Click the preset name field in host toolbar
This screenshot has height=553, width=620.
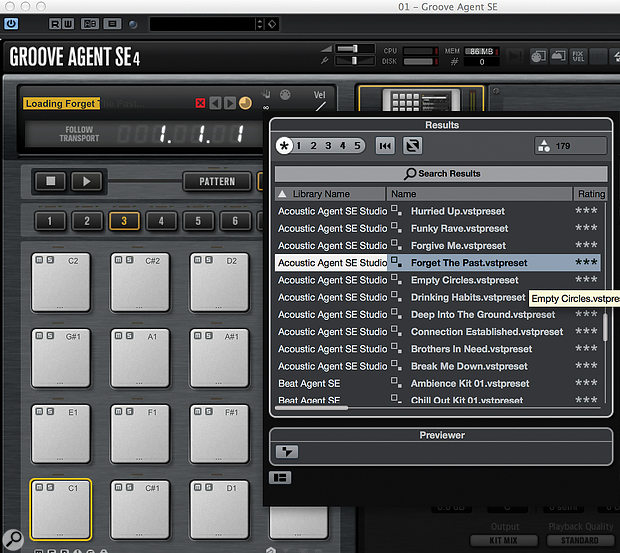pos(202,24)
